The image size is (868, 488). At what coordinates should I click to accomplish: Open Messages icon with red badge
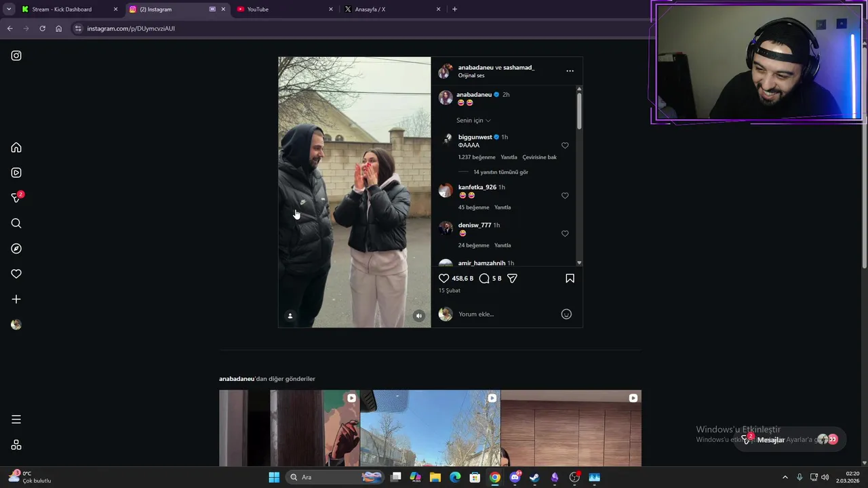coord(17,197)
